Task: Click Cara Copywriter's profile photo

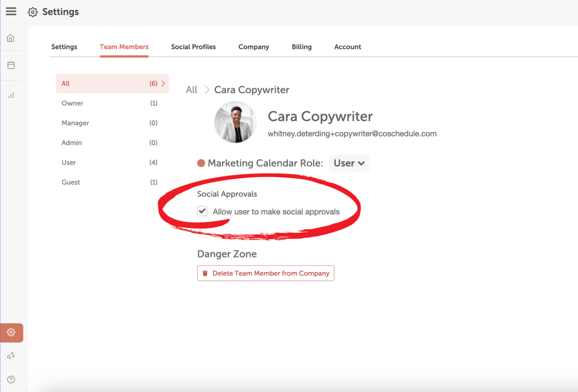Action: click(235, 122)
